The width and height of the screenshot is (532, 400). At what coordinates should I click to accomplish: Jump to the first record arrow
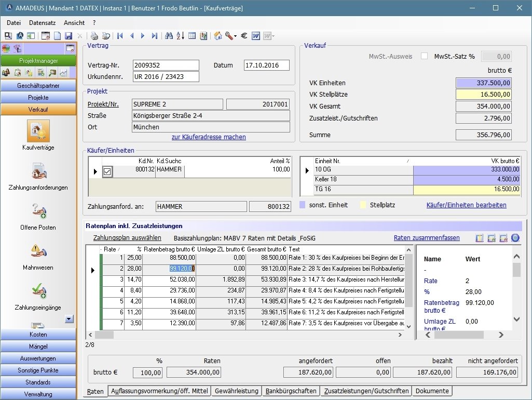click(120, 36)
